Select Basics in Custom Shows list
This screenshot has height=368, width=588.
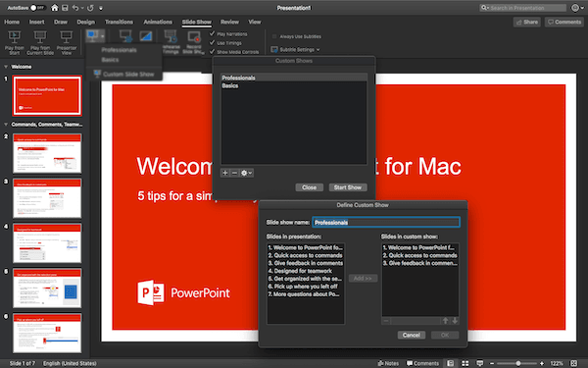[x=294, y=85]
